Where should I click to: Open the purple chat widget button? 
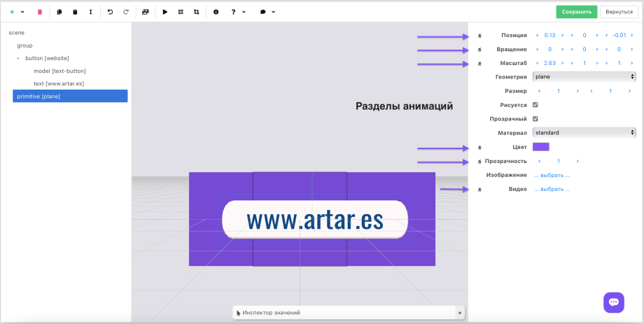tap(614, 302)
